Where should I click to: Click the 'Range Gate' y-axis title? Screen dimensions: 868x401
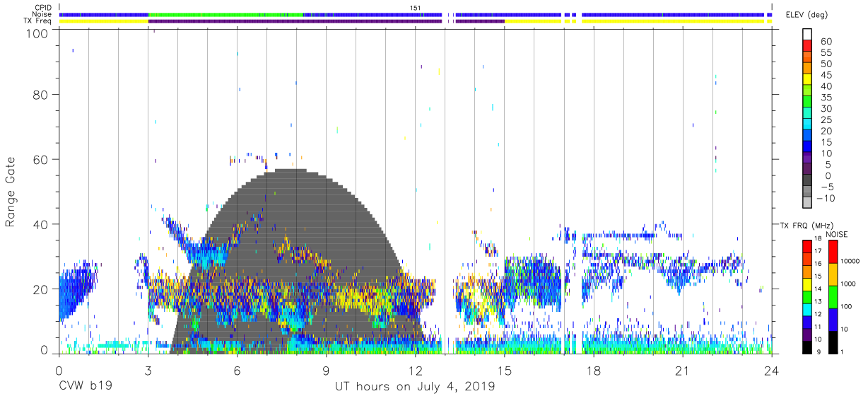pos(11,192)
